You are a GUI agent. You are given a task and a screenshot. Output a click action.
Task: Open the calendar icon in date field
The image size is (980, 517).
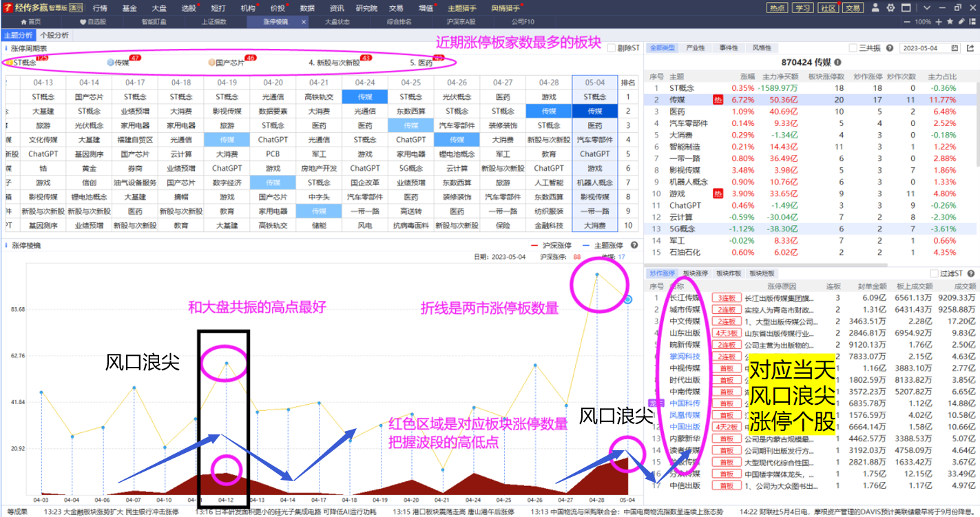tap(953, 48)
